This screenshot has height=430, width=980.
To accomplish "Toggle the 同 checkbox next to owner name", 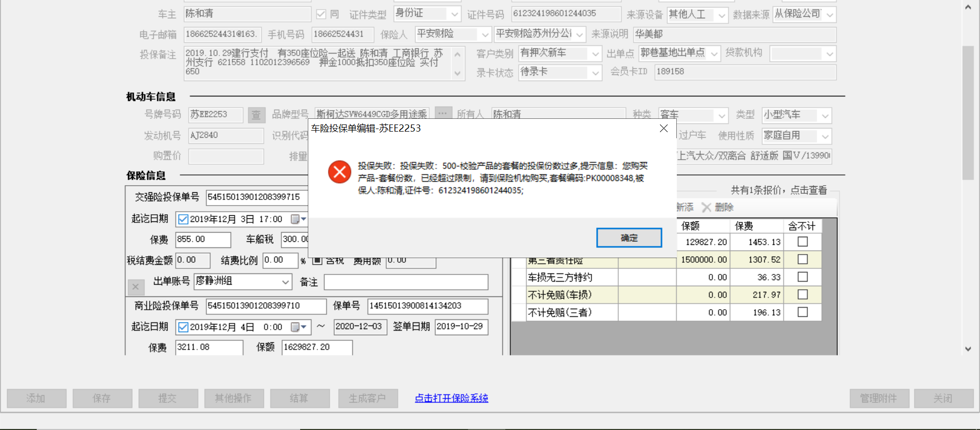I will coord(321,14).
